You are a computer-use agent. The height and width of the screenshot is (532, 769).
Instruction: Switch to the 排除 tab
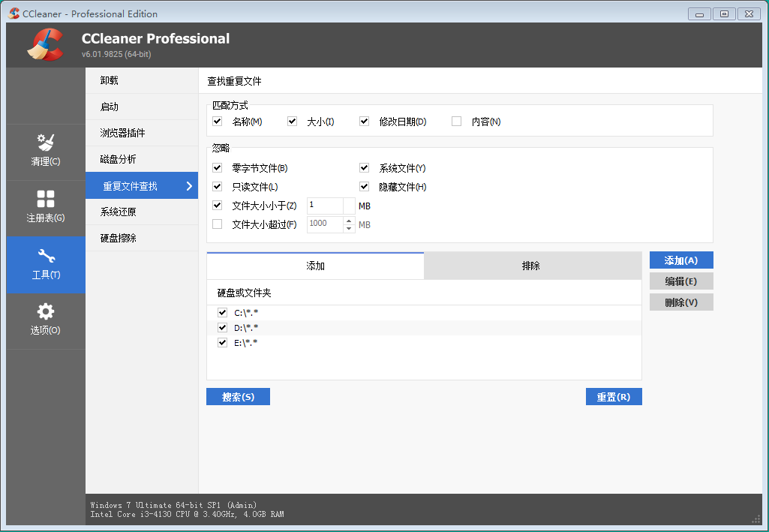(x=531, y=266)
